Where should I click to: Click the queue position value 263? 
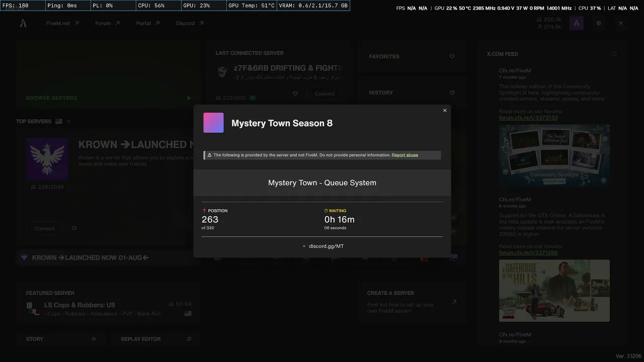tap(210, 219)
